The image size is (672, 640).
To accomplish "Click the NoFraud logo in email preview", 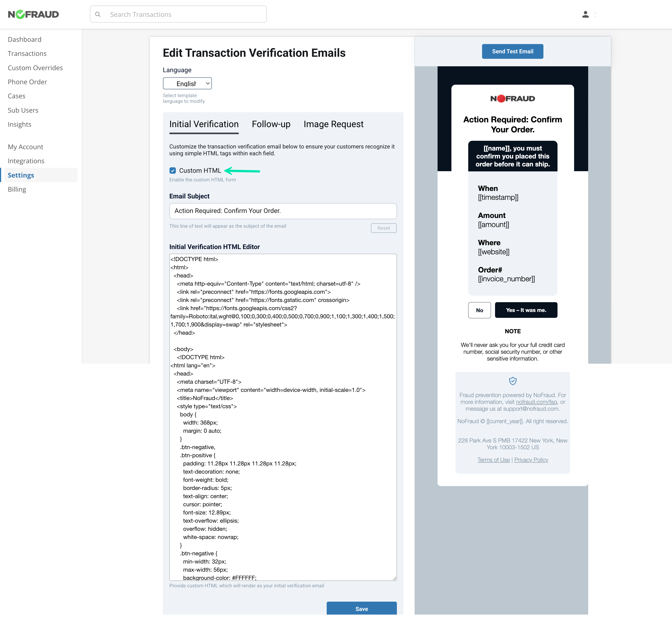I will pyautogui.click(x=513, y=99).
